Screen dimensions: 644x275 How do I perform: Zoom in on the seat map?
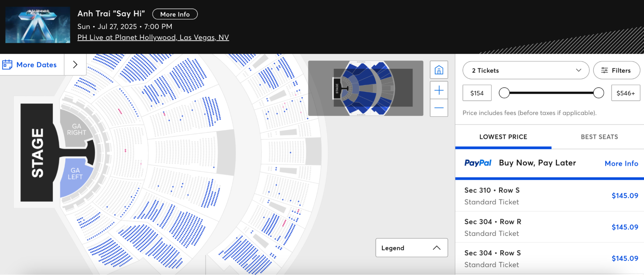tap(439, 90)
